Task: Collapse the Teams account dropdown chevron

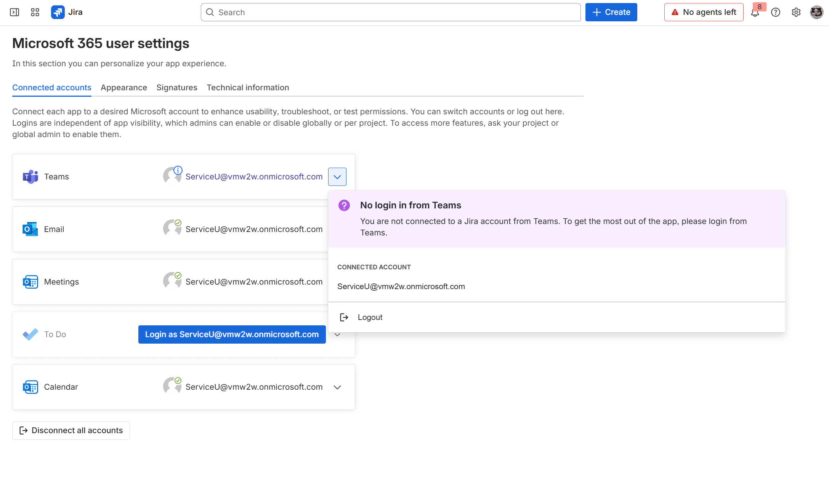Action: coord(337,177)
